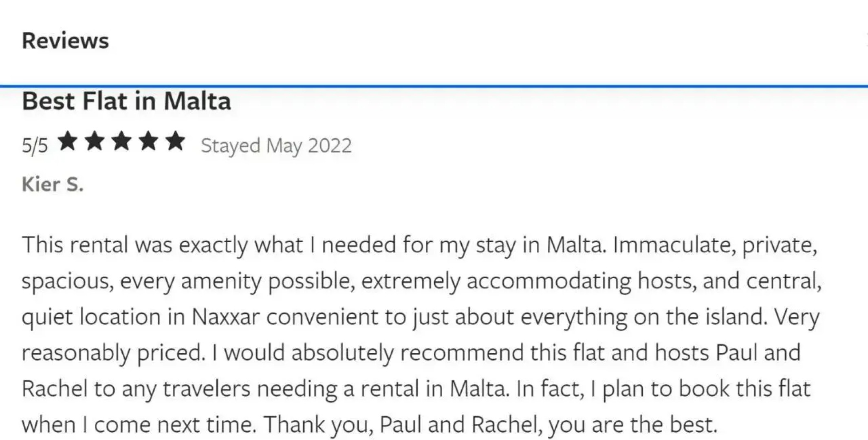Image resolution: width=868 pixels, height=440 pixels.
Task: Click the word "Naxxar" in the review
Action: pos(225,317)
